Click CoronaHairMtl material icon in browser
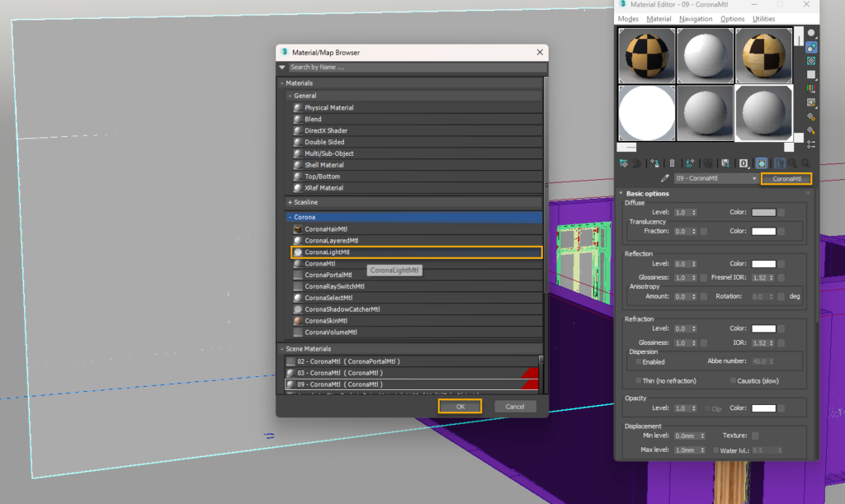845x504 pixels. point(298,228)
